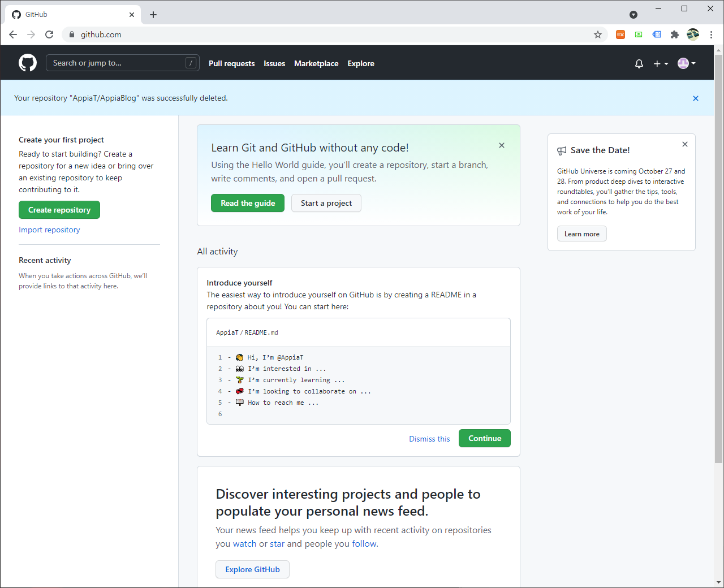Click the All activity heading
724x588 pixels.
[217, 251]
